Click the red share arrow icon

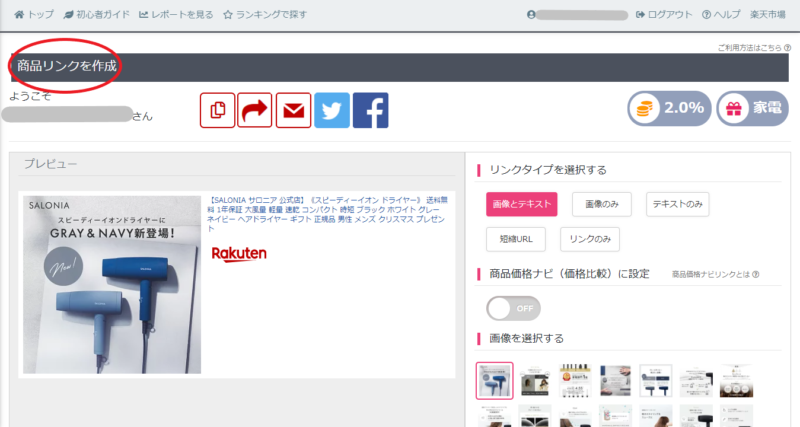255,110
